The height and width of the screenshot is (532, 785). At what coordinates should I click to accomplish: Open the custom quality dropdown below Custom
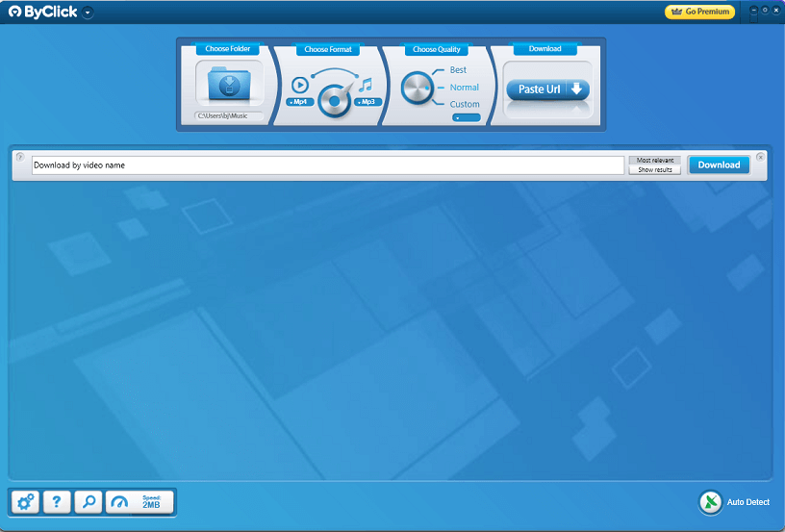coord(466,117)
